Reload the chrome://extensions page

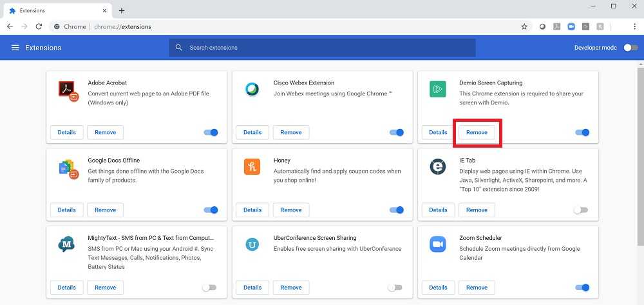tap(39, 26)
